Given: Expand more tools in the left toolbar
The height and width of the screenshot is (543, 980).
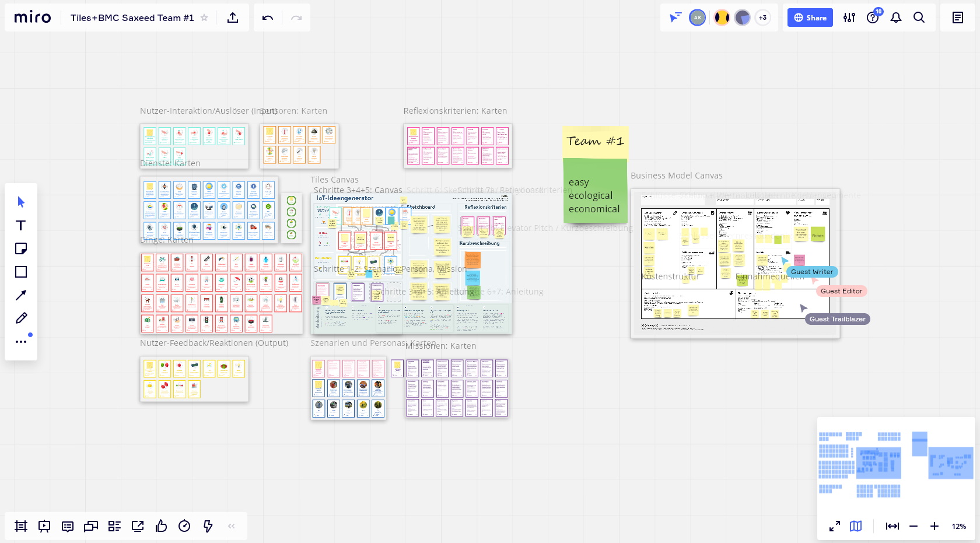Looking at the screenshot, I should (21, 341).
